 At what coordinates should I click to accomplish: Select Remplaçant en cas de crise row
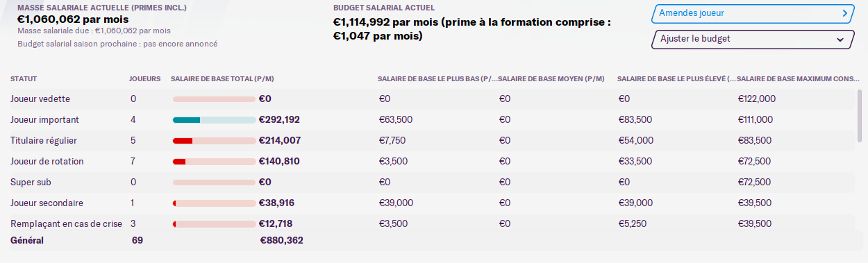pyautogui.click(x=431, y=224)
